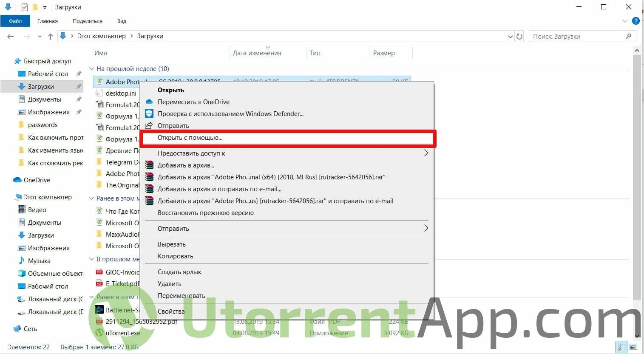Select Восстановить прежнюю версию
Screen dimensions: 644x354
206,213
